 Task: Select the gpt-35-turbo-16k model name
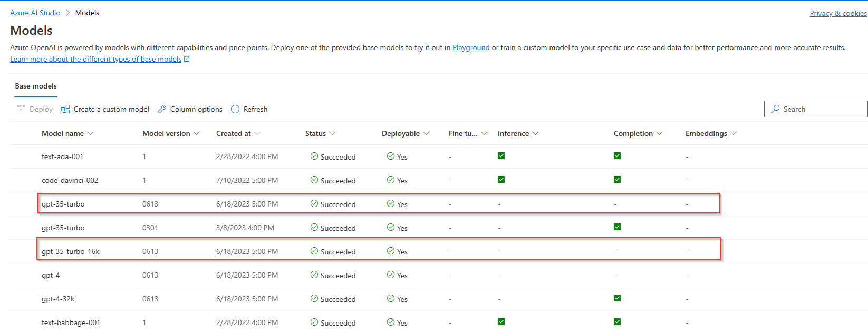[71, 251]
